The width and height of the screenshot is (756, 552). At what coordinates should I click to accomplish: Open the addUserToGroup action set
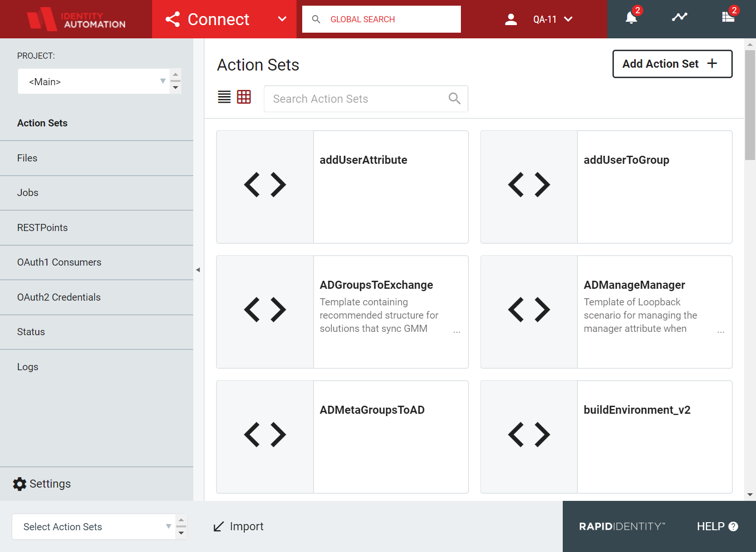tap(626, 160)
